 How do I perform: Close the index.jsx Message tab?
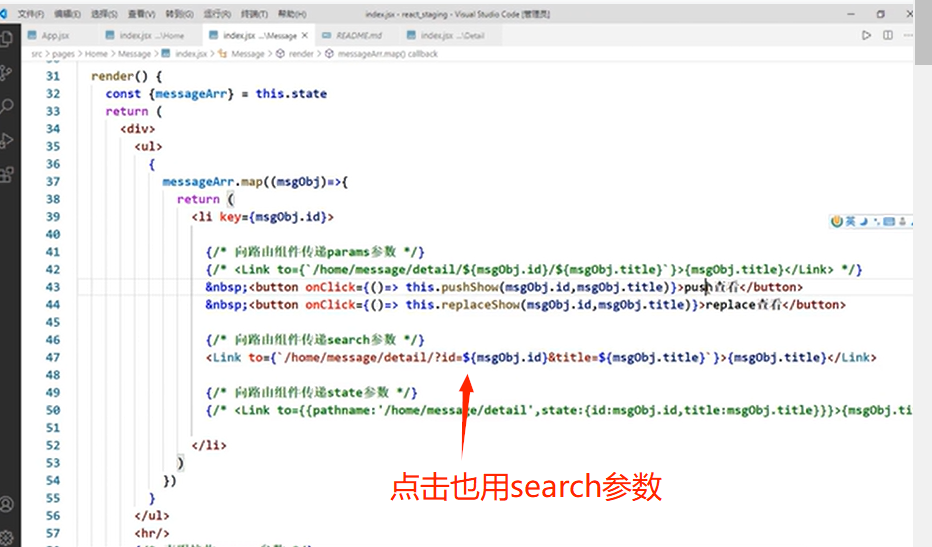pyautogui.click(x=305, y=36)
